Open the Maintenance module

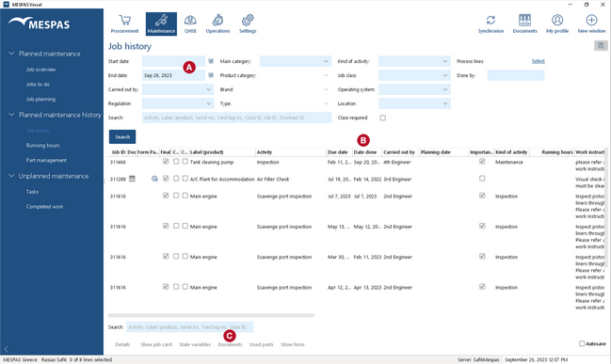(161, 24)
